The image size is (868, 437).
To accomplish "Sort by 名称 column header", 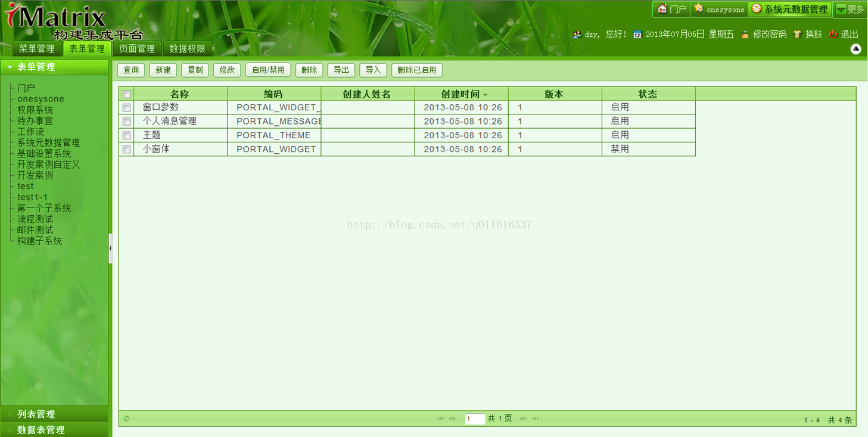I will [x=180, y=94].
